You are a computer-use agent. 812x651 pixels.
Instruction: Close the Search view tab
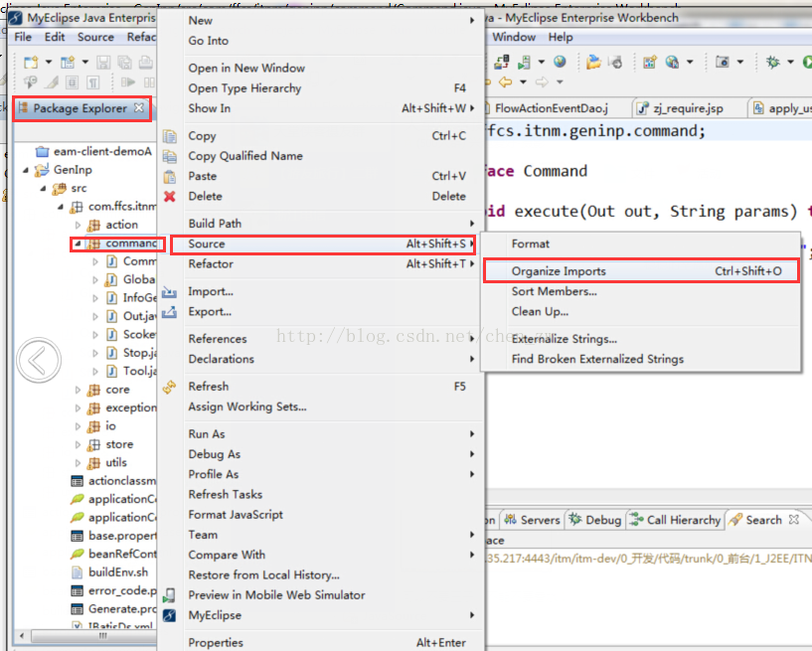(x=794, y=519)
